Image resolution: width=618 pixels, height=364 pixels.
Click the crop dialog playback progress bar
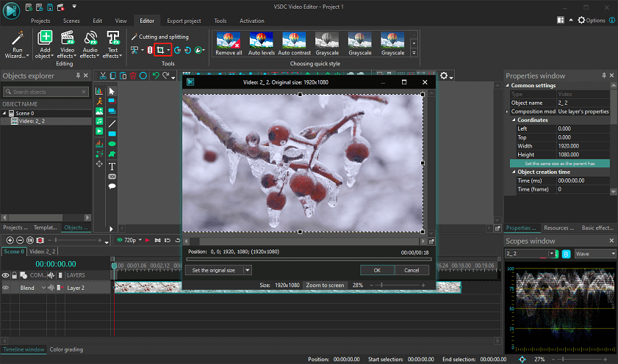309,259
